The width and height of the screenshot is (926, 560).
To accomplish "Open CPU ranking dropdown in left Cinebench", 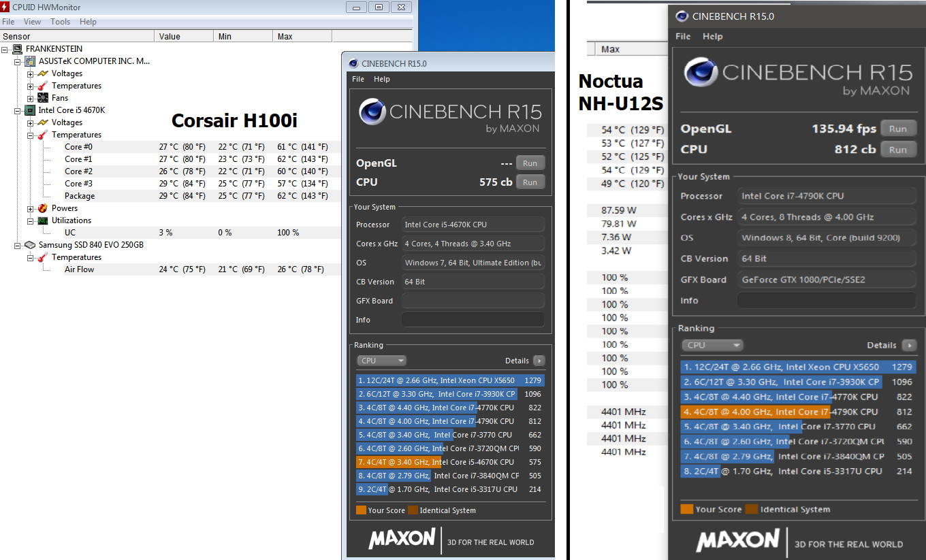I will (x=381, y=361).
